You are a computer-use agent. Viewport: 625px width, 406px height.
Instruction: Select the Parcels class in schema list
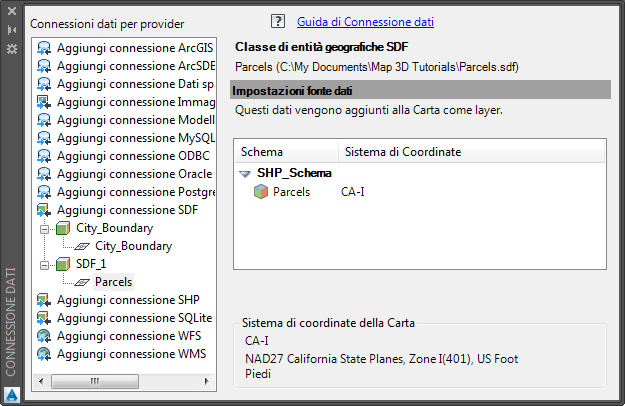(x=291, y=191)
